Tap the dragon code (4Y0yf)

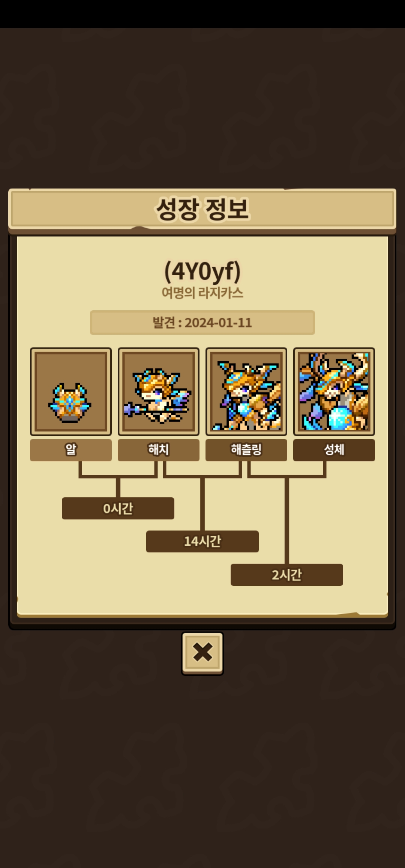tap(202, 271)
